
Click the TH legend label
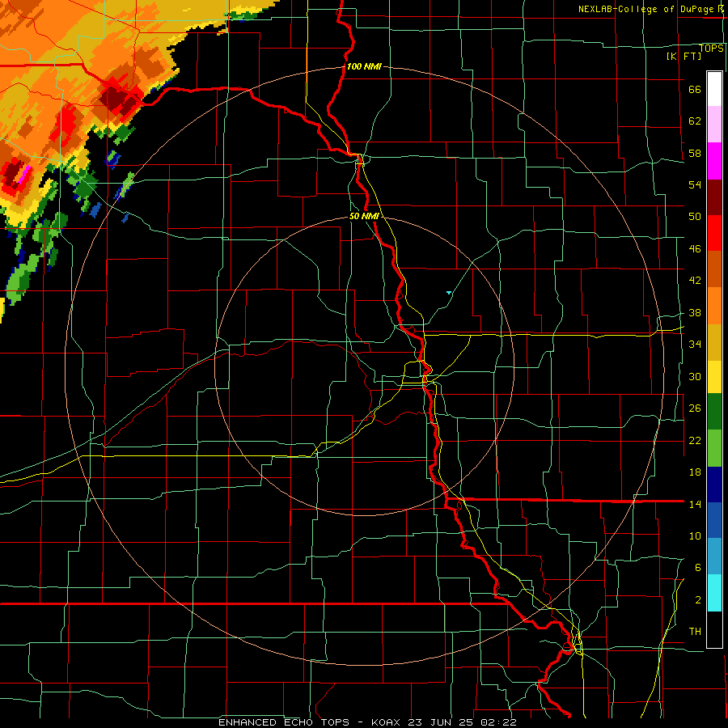click(x=695, y=632)
